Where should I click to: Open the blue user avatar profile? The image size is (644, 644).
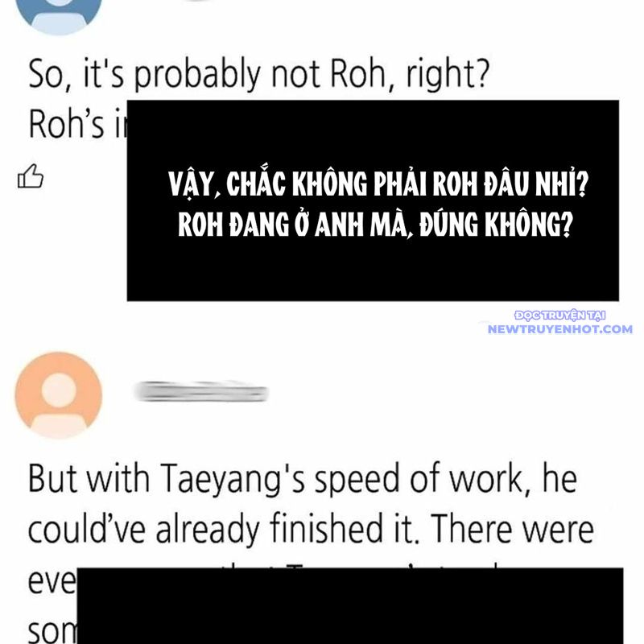tap(58, 16)
